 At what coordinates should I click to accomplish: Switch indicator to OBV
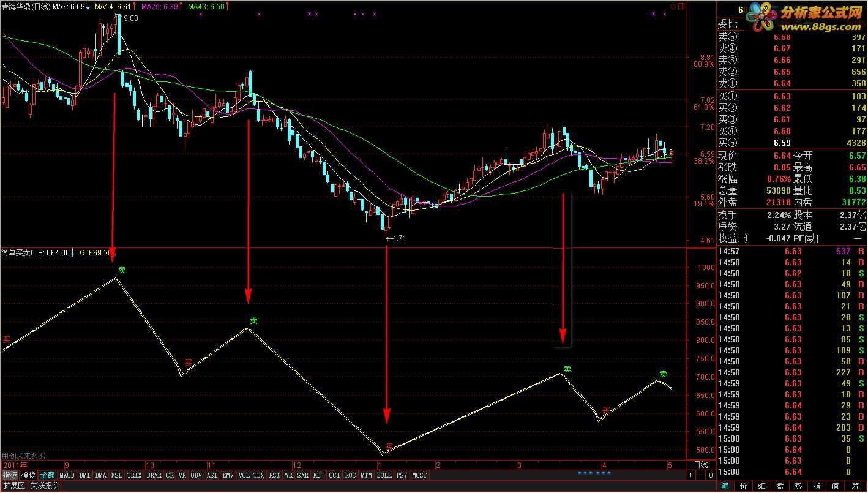point(196,475)
